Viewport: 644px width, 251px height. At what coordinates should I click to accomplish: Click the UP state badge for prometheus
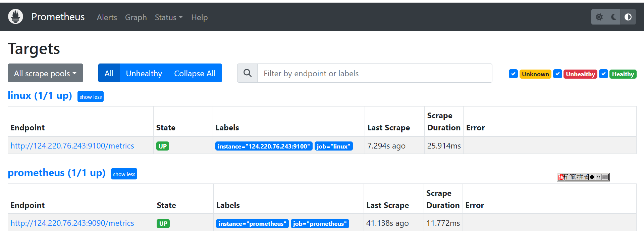tap(163, 223)
